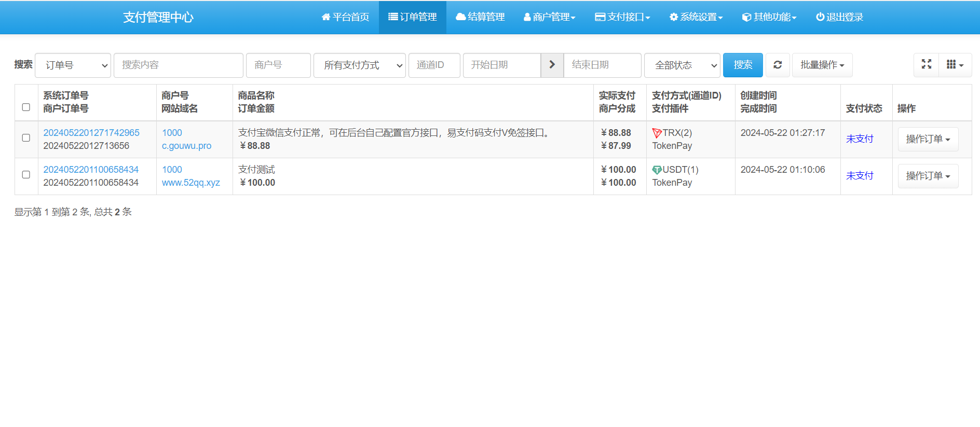Select the 88.88 order row checkbox
Screen dimensions: 980x427
26,138
